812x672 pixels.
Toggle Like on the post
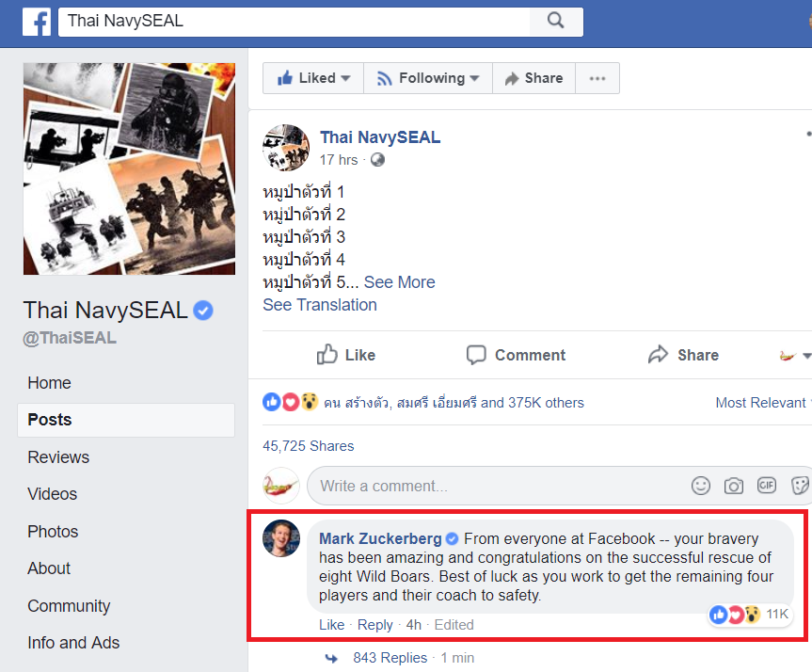point(346,355)
